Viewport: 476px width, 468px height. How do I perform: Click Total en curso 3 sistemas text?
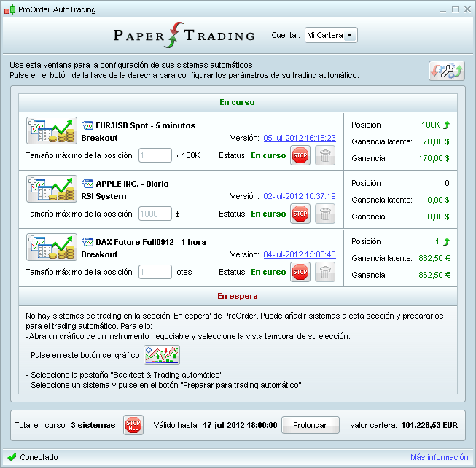(65, 425)
